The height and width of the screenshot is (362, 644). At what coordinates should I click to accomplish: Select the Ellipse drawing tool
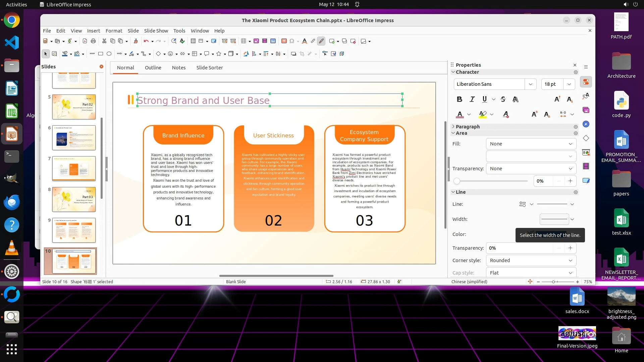tap(109, 54)
